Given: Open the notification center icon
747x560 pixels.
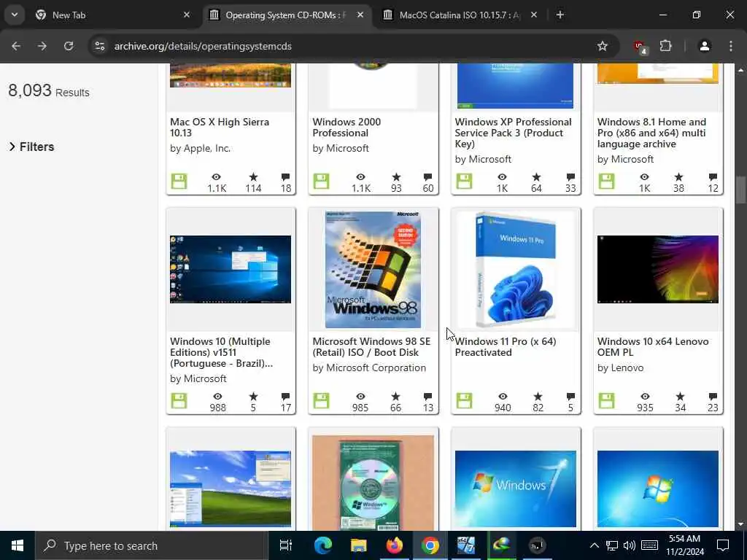Looking at the screenshot, I should [723, 545].
